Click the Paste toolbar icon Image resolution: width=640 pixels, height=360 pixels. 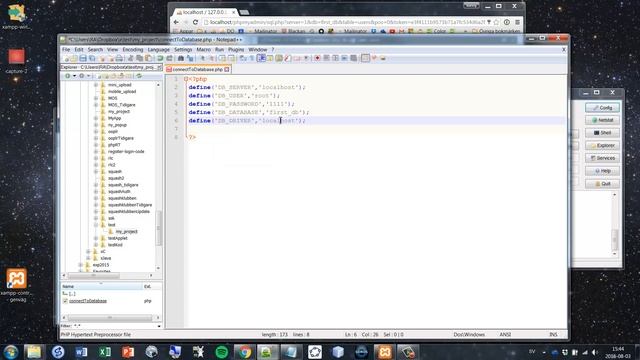(x=149, y=58)
